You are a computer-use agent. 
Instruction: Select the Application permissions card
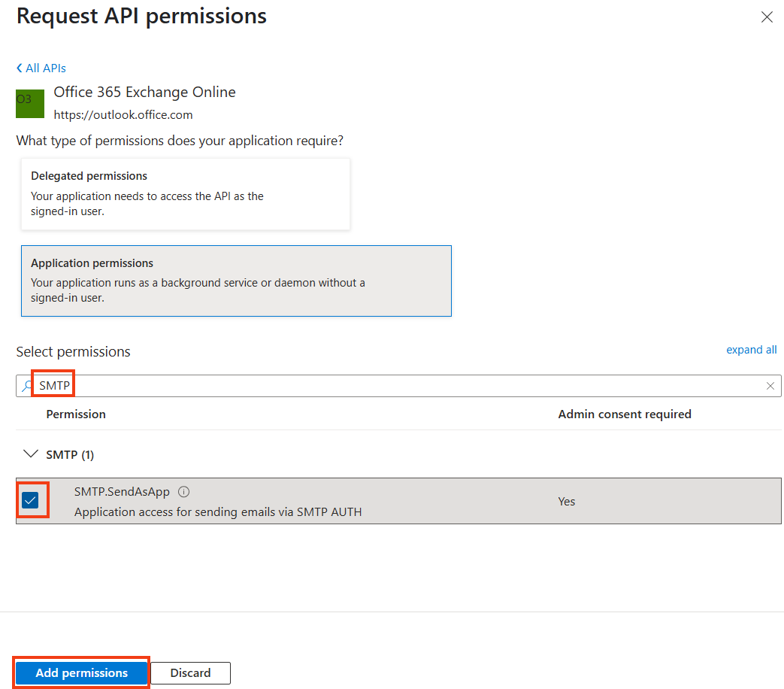(236, 281)
